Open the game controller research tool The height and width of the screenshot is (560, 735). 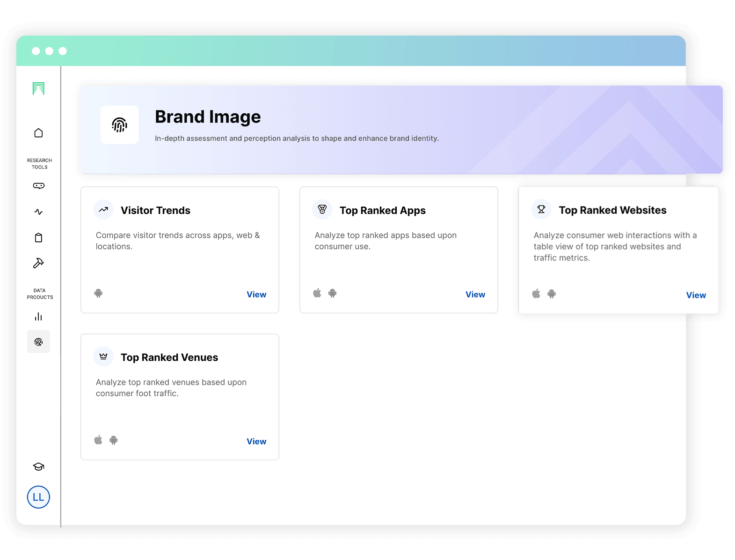tap(38, 186)
